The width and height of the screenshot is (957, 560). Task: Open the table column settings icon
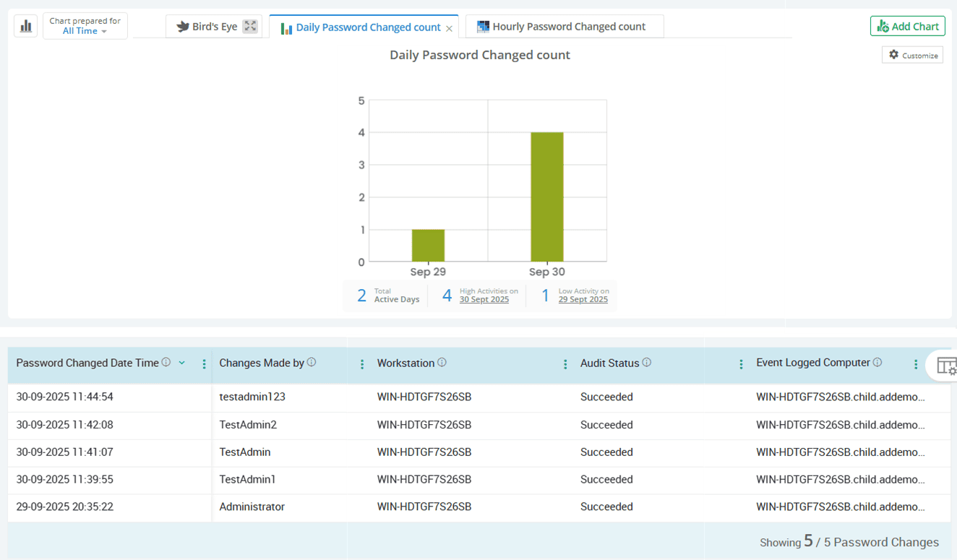pos(946,366)
